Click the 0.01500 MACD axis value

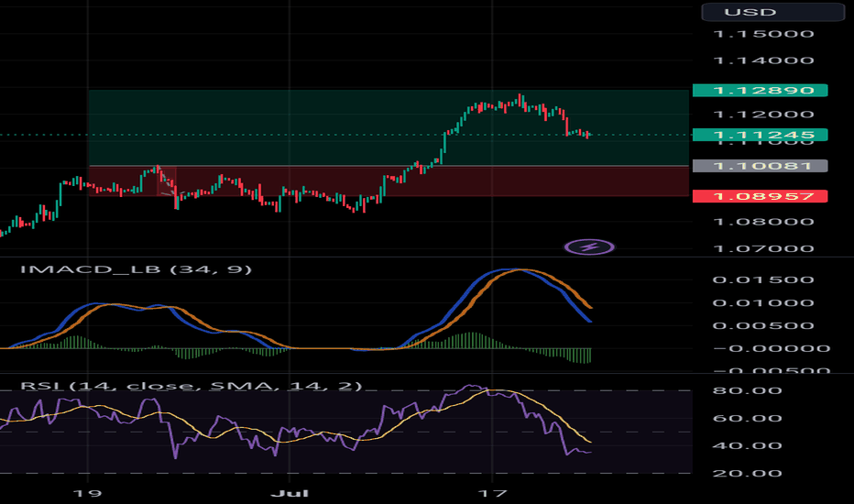click(x=763, y=280)
